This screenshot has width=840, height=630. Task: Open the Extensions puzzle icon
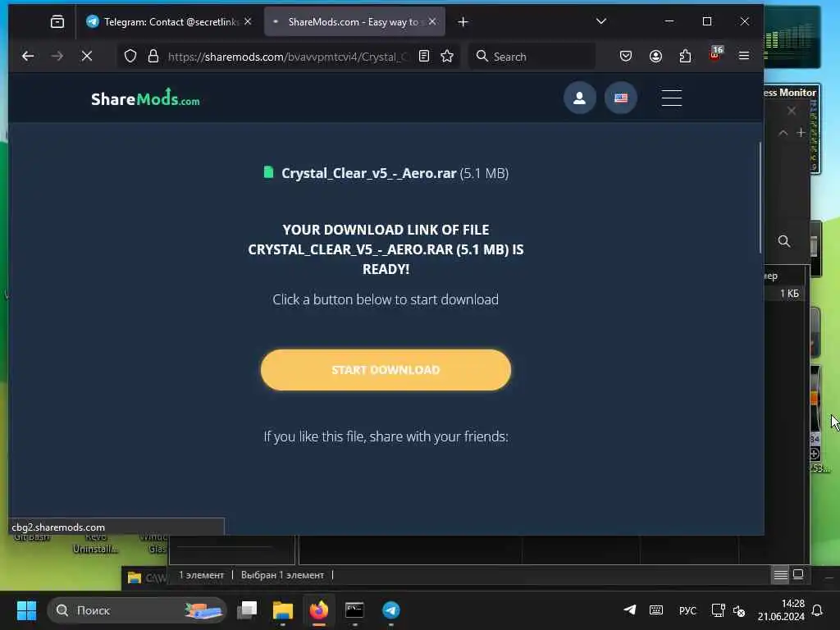click(685, 57)
